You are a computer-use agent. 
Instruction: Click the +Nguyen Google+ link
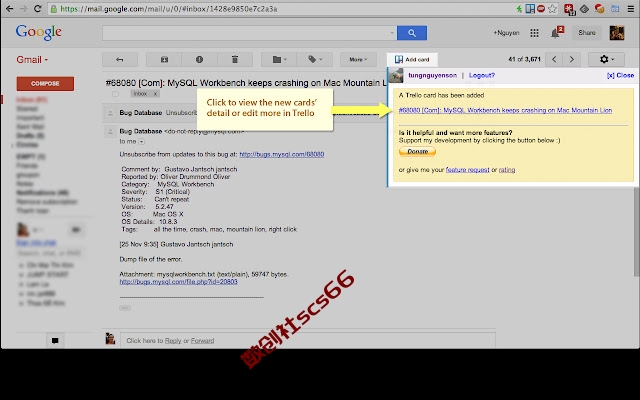(506, 33)
